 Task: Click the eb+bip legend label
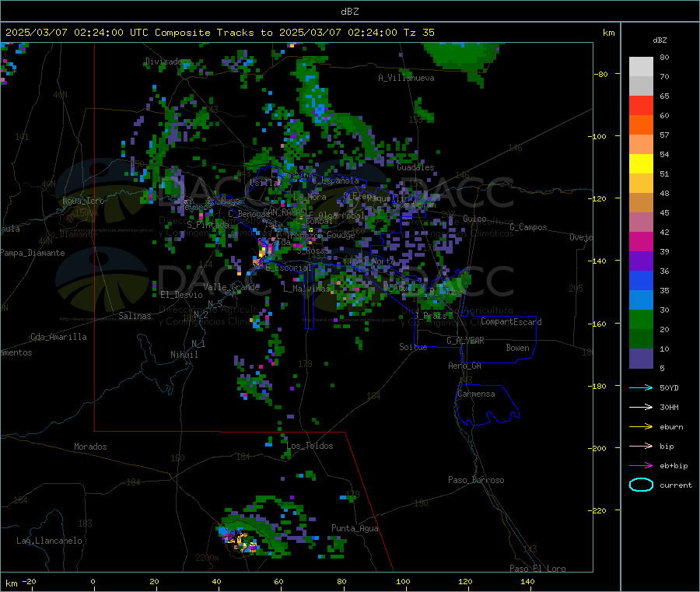674,466
